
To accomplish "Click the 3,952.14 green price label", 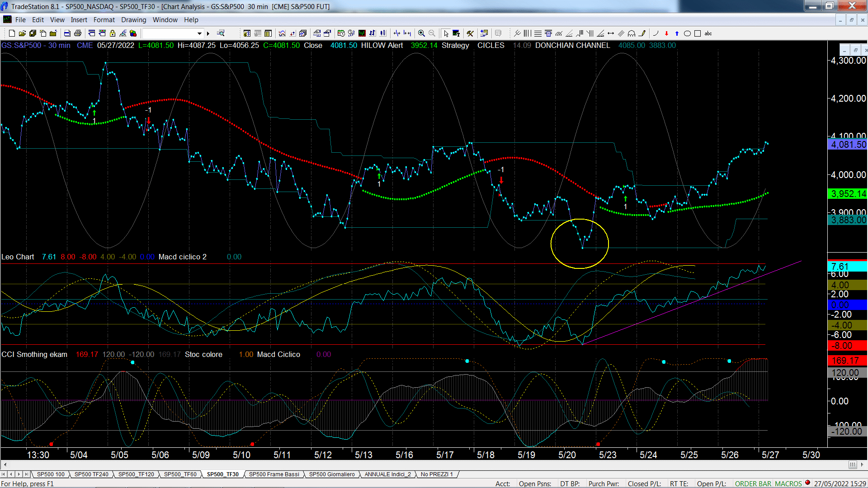I will point(848,194).
